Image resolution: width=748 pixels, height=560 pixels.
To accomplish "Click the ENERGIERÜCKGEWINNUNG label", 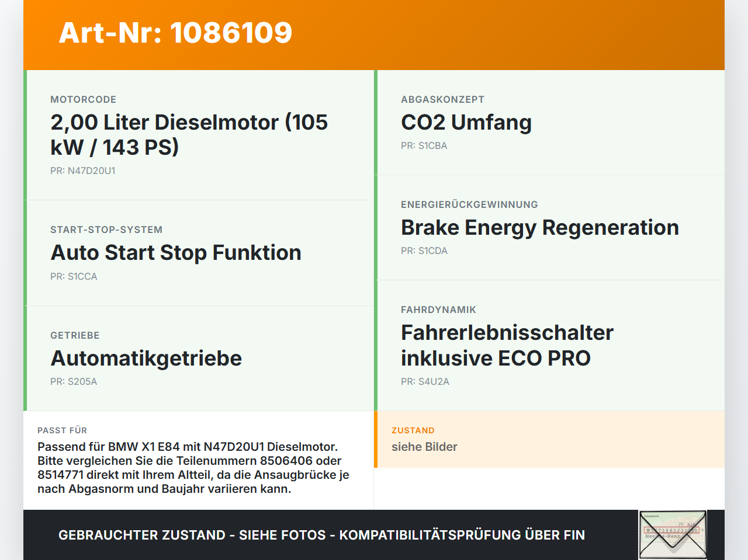I will [469, 204].
